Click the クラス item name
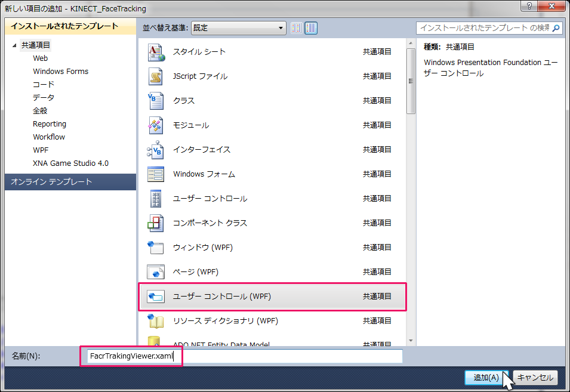 click(x=184, y=101)
